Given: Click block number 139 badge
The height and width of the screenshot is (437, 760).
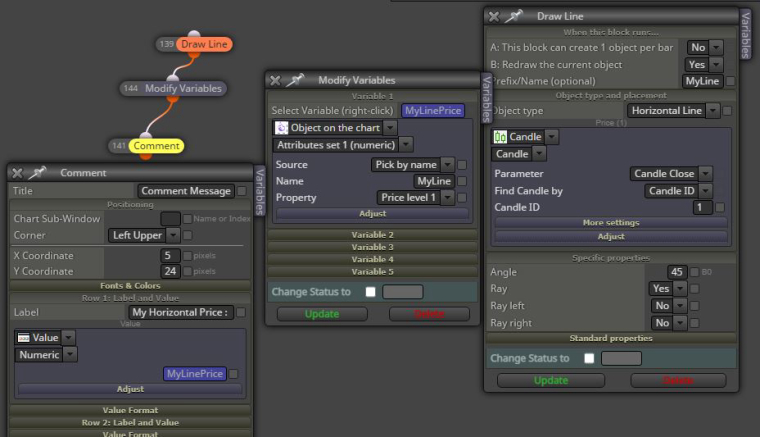Looking at the screenshot, I should tap(166, 44).
